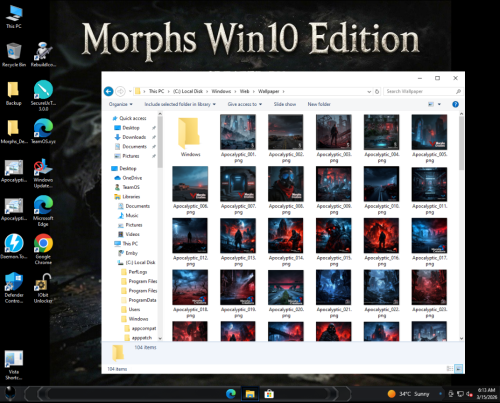Open Microsoft Store from the taskbar
This screenshot has width=500, height=403.
pos(269,394)
